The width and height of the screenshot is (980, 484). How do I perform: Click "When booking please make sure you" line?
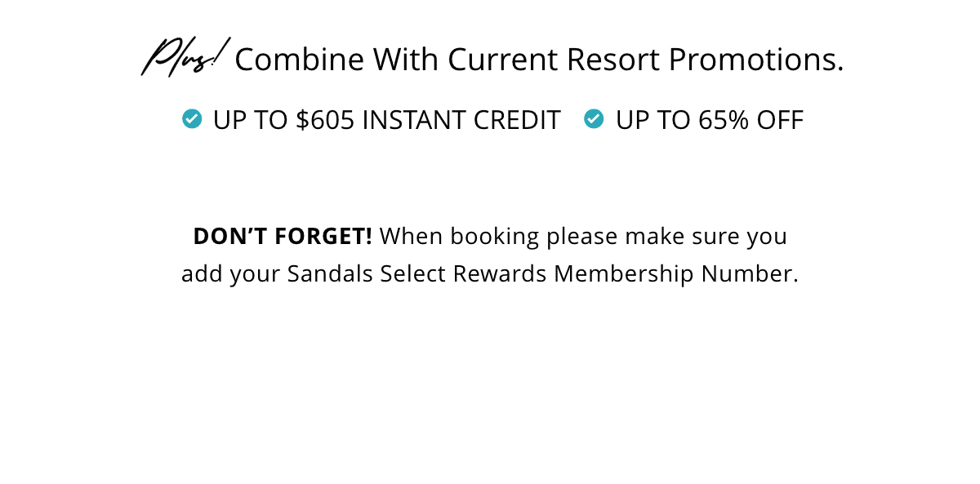(583, 237)
